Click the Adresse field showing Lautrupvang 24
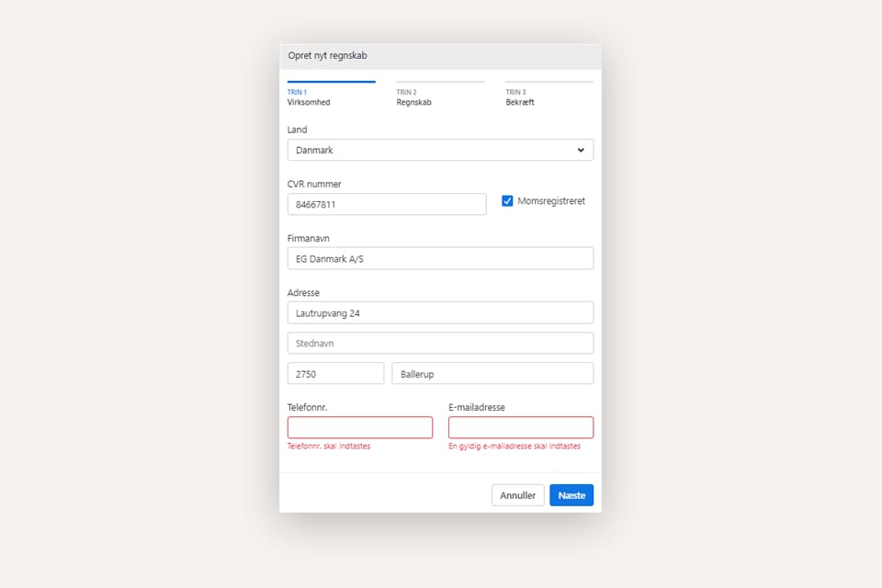882x588 pixels. (439, 312)
